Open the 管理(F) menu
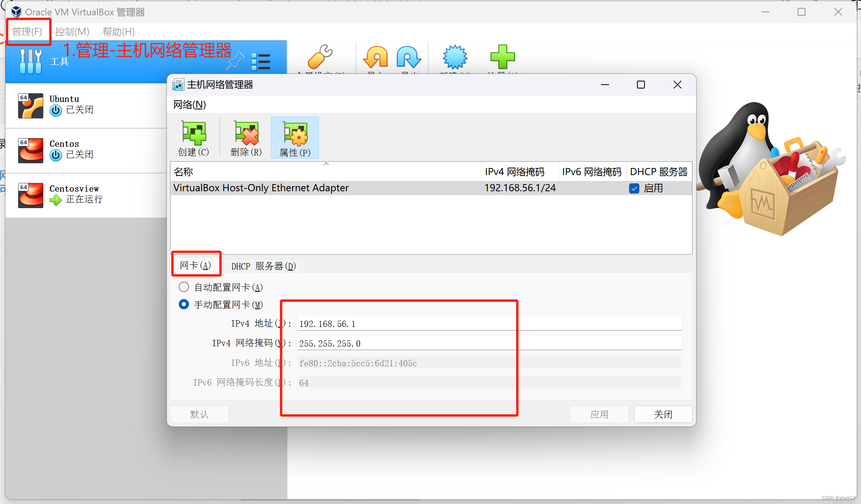The width and height of the screenshot is (861, 504). [x=27, y=31]
